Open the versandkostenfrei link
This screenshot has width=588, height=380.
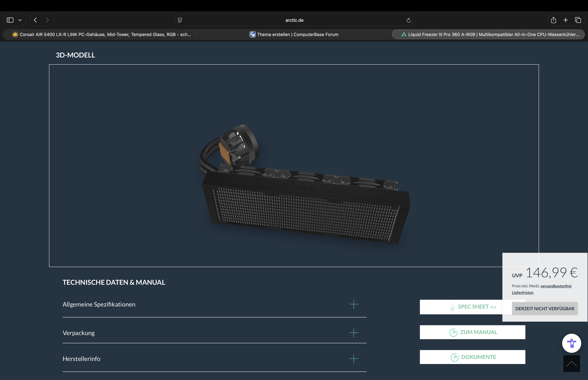point(556,286)
